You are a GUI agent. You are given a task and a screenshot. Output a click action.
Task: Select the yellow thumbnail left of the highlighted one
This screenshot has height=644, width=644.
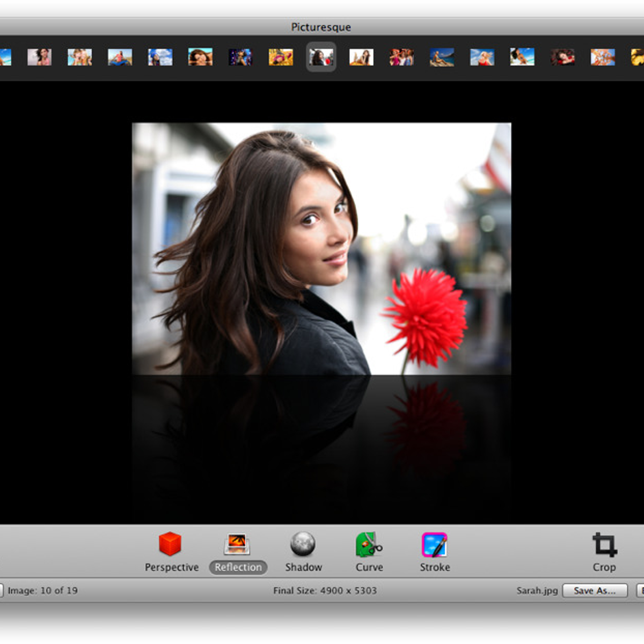click(x=281, y=57)
